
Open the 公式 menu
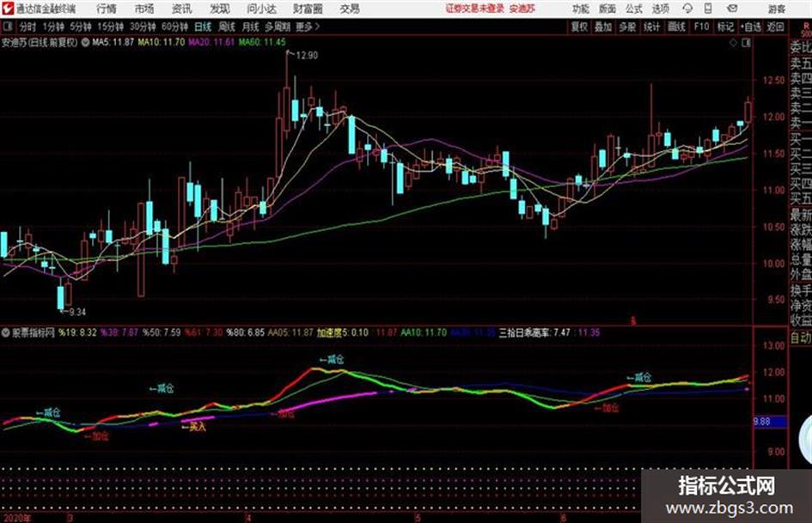634,9
